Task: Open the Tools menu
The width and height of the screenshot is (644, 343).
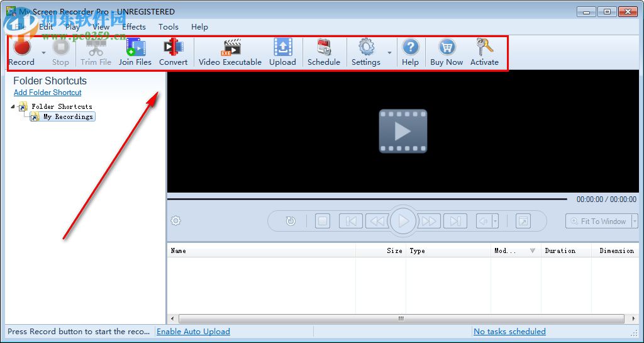Action: [169, 26]
